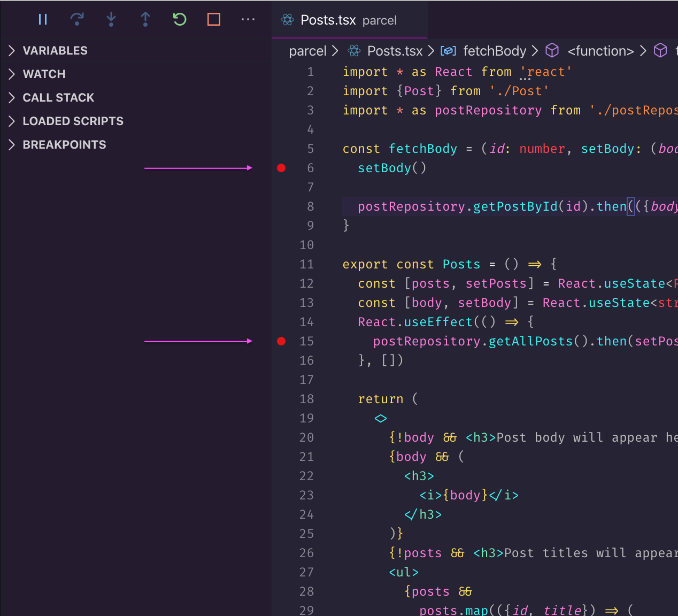Image resolution: width=678 pixels, height=616 pixels.
Task: Expand the WATCH section
Action: pyautogui.click(x=44, y=74)
